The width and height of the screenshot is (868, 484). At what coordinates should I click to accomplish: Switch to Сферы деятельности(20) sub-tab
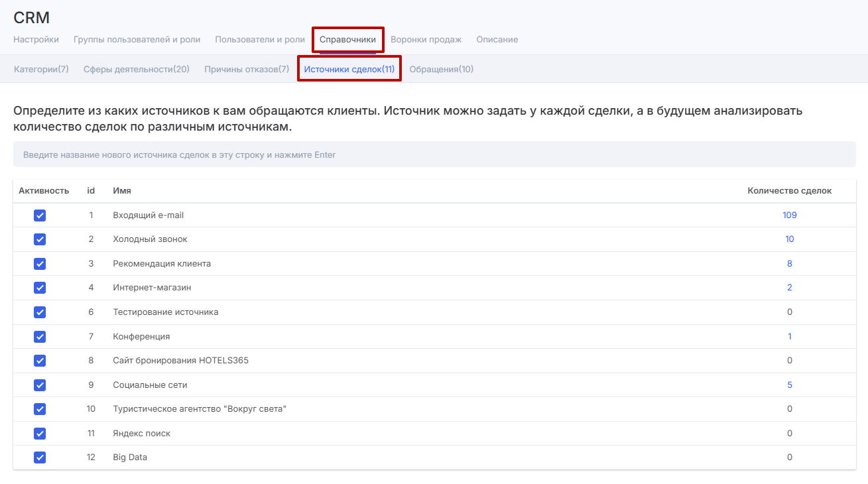point(137,70)
